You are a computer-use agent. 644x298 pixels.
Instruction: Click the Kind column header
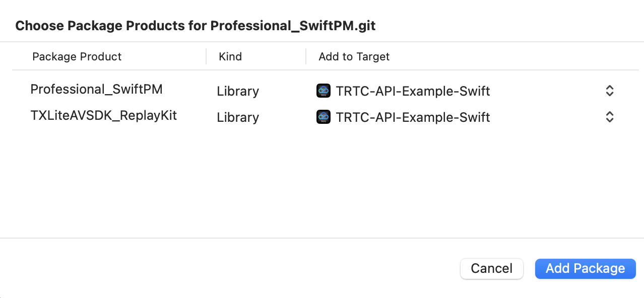point(230,56)
